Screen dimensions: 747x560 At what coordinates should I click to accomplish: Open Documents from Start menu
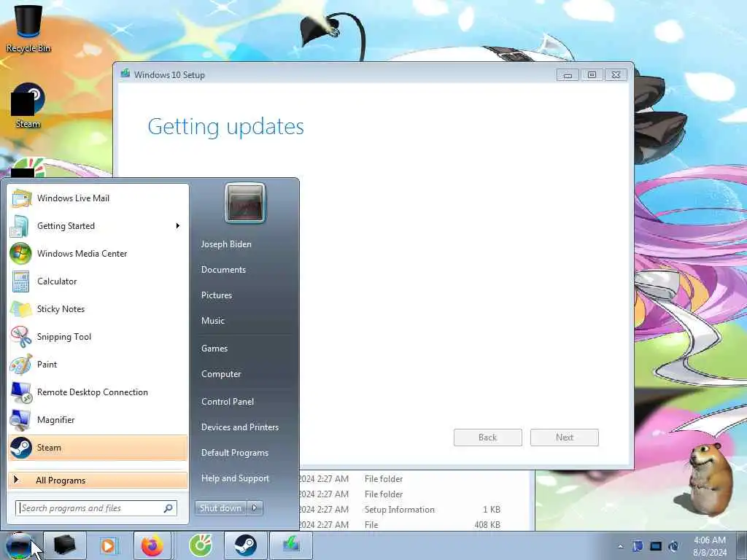(223, 270)
